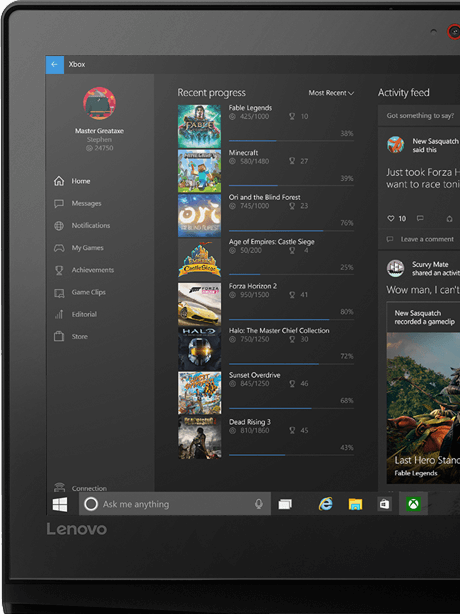Click in the Got something to say box
The width and height of the screenshot is (460, 614).
click(x=419, y=116)
